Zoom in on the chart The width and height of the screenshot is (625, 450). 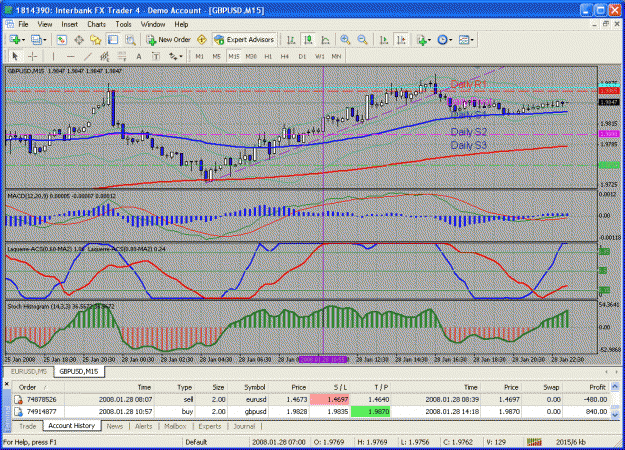(x=345, y=40)
